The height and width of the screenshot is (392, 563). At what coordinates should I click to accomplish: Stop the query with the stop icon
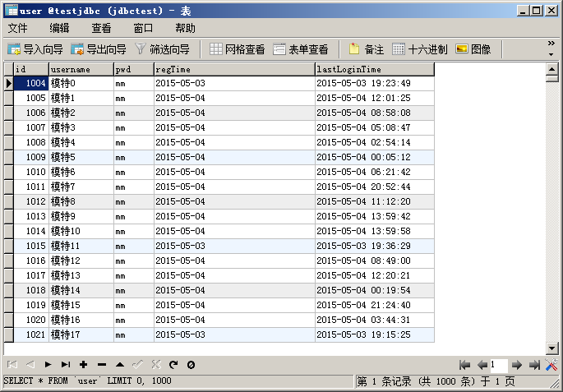tap(191, 365)
